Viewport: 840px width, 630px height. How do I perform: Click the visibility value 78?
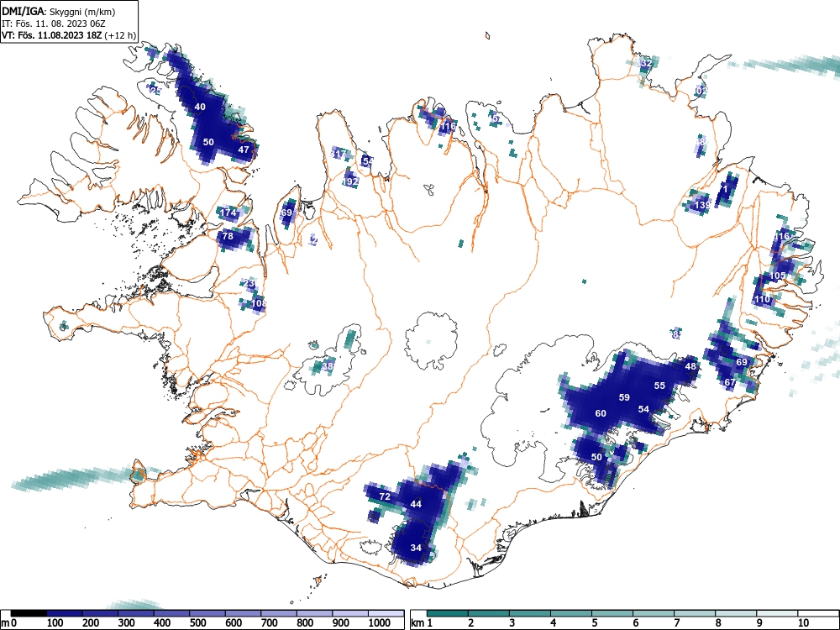click(x=228, y=236)
